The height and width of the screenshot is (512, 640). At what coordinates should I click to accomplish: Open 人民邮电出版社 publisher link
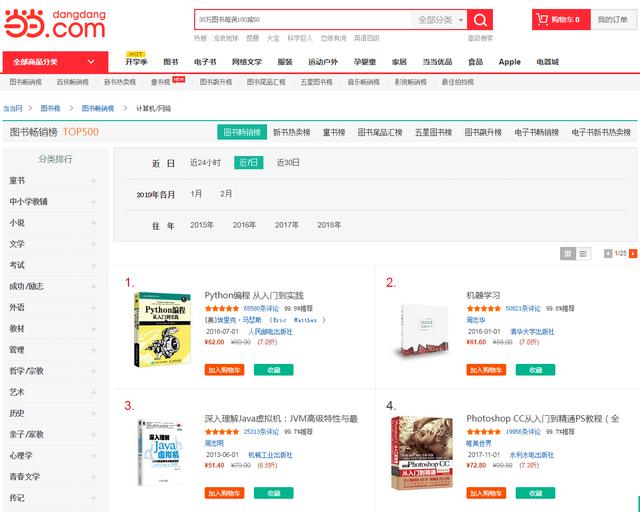pos(270,332)
